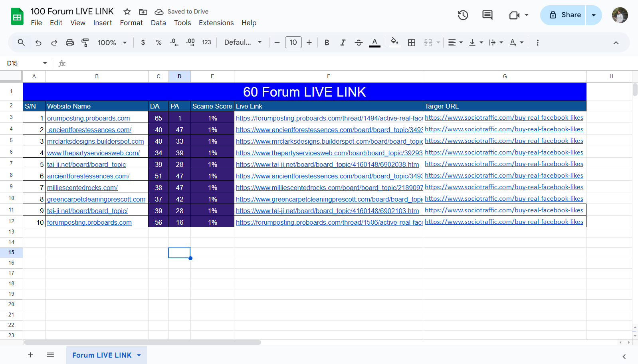
Task: Open the millieScentedrocks.com website link
Action: click(x=82, y=188)
